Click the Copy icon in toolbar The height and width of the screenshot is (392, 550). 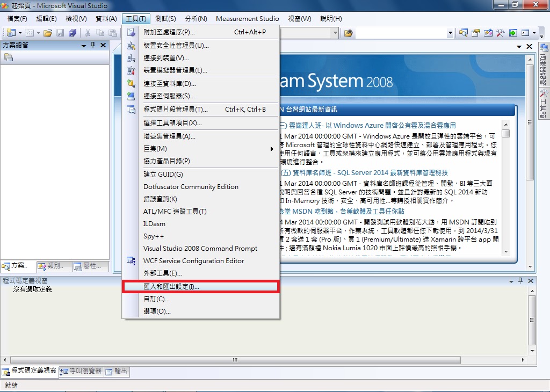[100, 33]
